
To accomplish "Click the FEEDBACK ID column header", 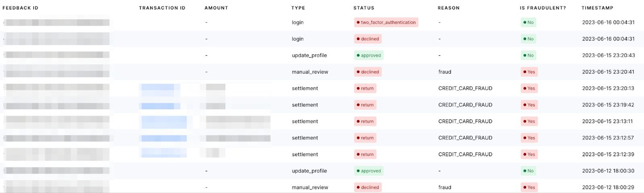I will (x=20, y=8).
